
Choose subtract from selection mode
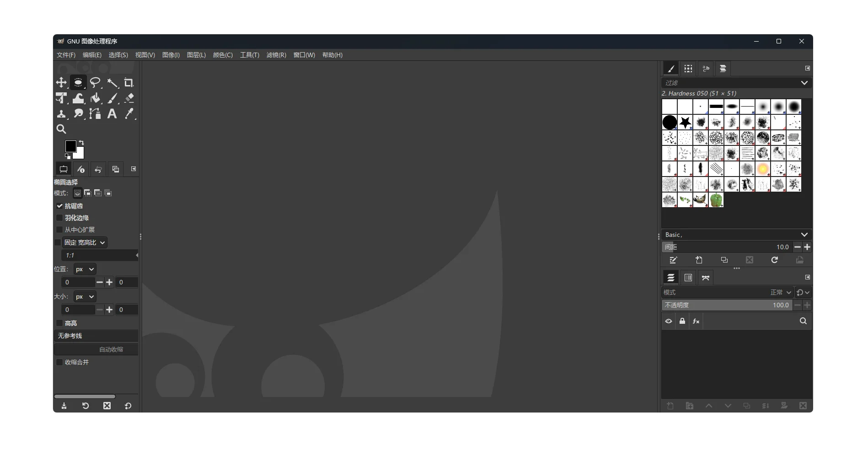(x=98, y=193)
